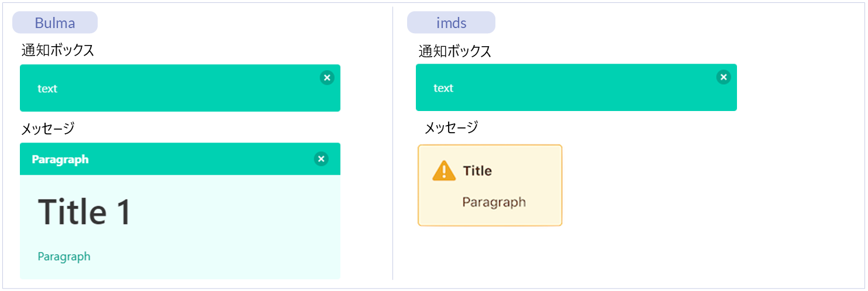This screenshot has height=291, width=868.
Task: Click the Bulma 通知ボックス heading
Action: point(58,50)
